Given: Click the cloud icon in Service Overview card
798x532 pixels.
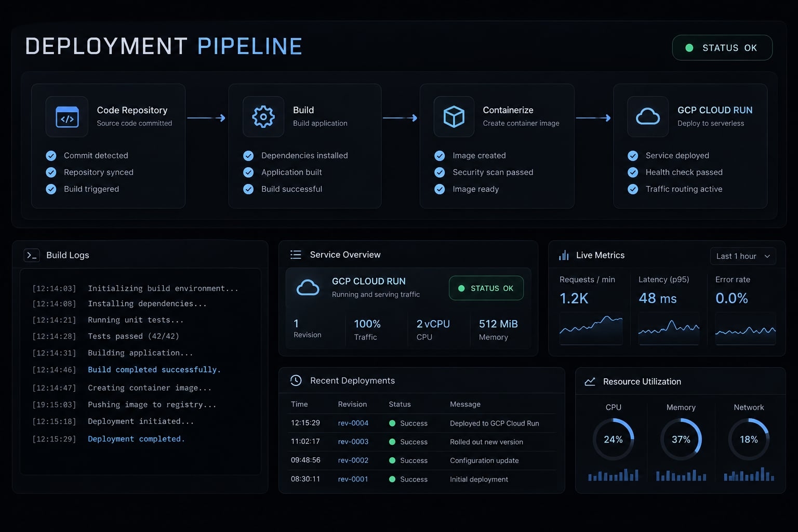Looking at the screenshot, I should pos(308,287).
